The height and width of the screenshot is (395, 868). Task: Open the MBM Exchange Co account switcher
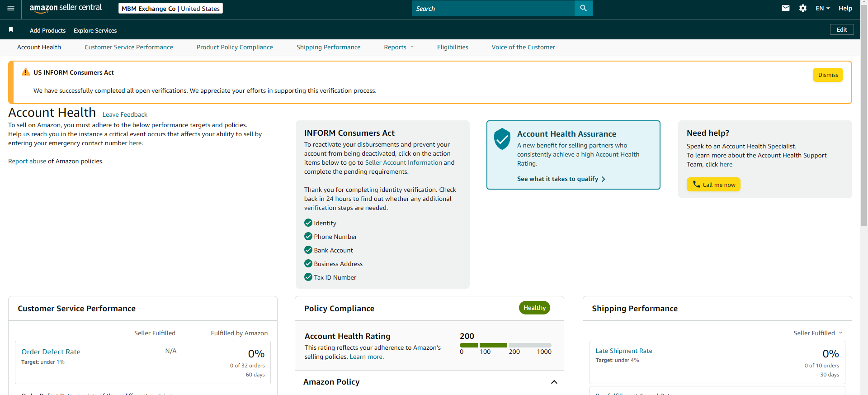(x=170, y=8)
